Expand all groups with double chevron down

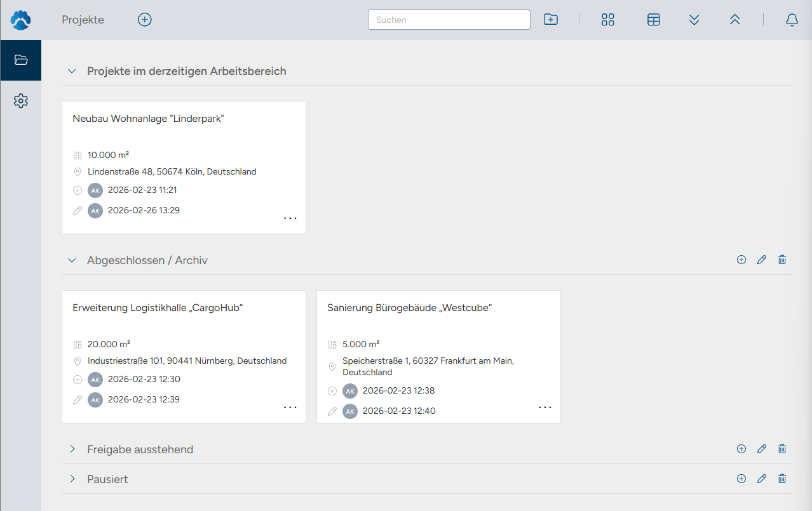(694, 20)
